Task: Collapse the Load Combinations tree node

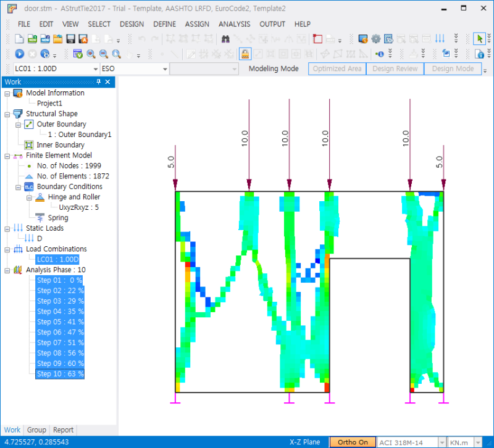Action: pos(7,249)
